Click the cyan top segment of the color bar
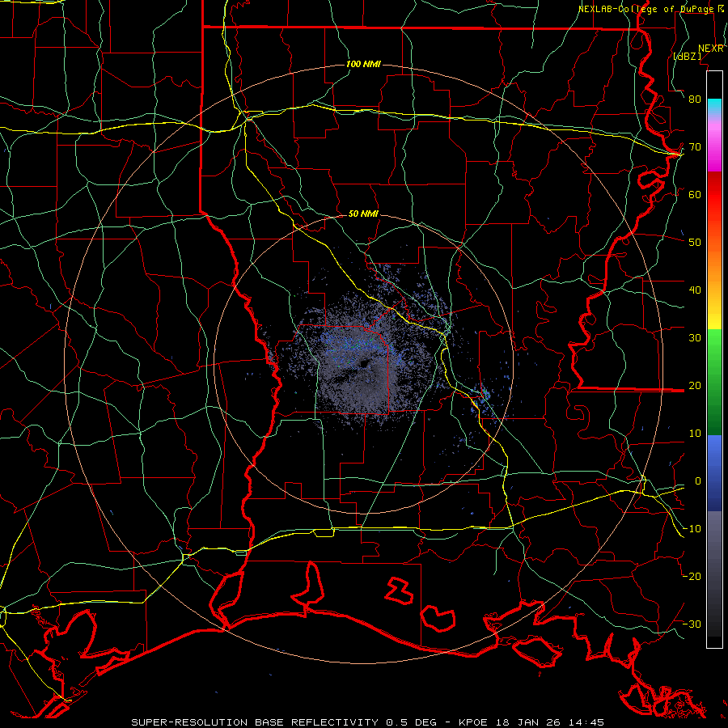 [714, 107]
